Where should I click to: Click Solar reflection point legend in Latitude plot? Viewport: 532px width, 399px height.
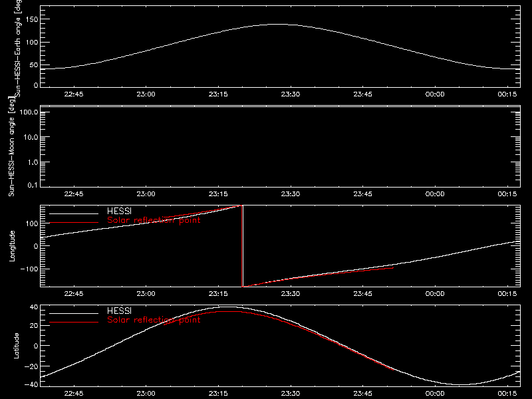click(154, 320)
